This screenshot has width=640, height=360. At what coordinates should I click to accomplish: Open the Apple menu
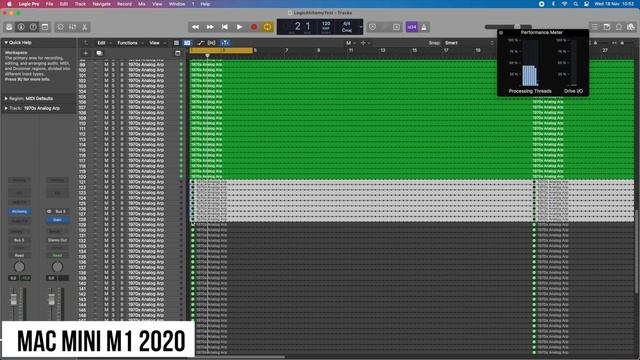click(x=9, y=4)
